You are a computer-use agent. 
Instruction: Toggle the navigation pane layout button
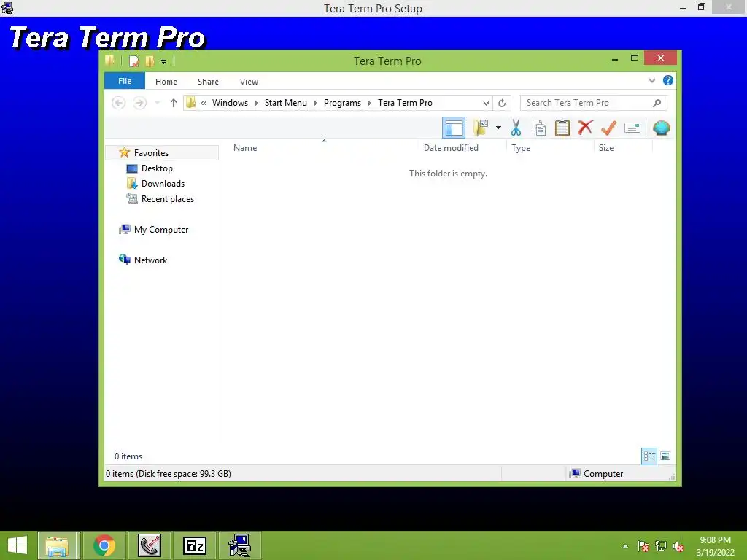[454, 128]
